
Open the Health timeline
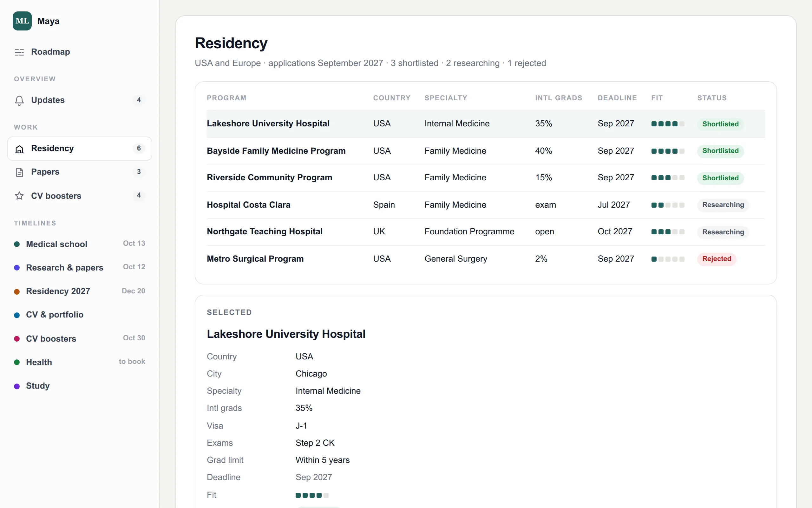[80, 362]
